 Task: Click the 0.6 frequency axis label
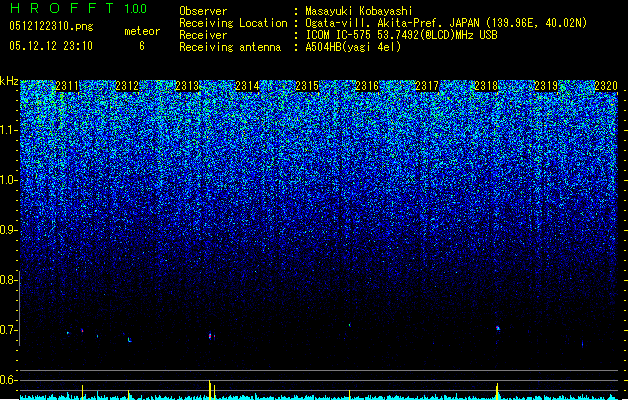tap(9, 380)
